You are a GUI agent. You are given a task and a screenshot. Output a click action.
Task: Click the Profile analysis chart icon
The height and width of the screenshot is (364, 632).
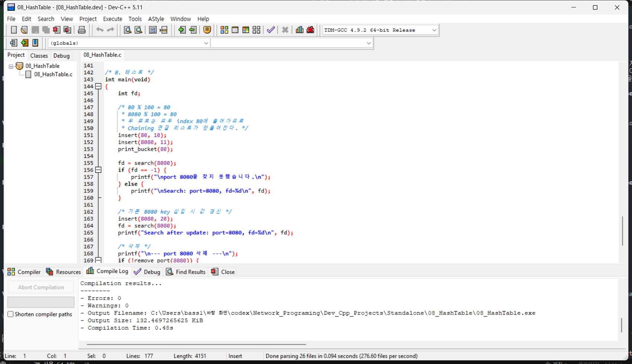coord(300,30)
